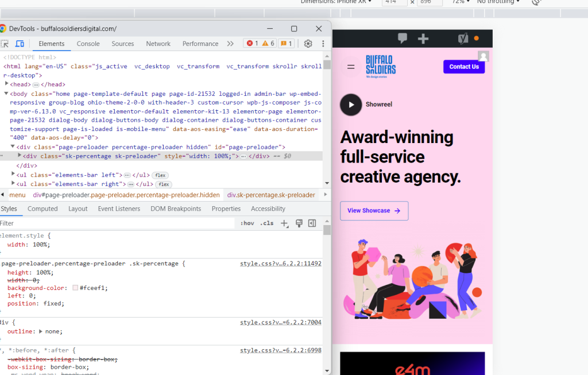Toggle the .cls element classes panel
Image resolution: width=588 pixels, height=375 pixels.
266,223
